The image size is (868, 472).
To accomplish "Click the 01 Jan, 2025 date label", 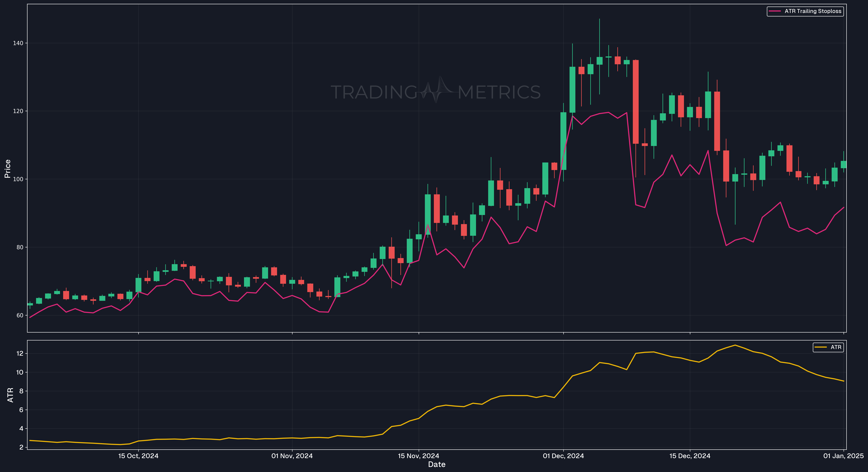I will pyautogui.click(x=843, y=456).
